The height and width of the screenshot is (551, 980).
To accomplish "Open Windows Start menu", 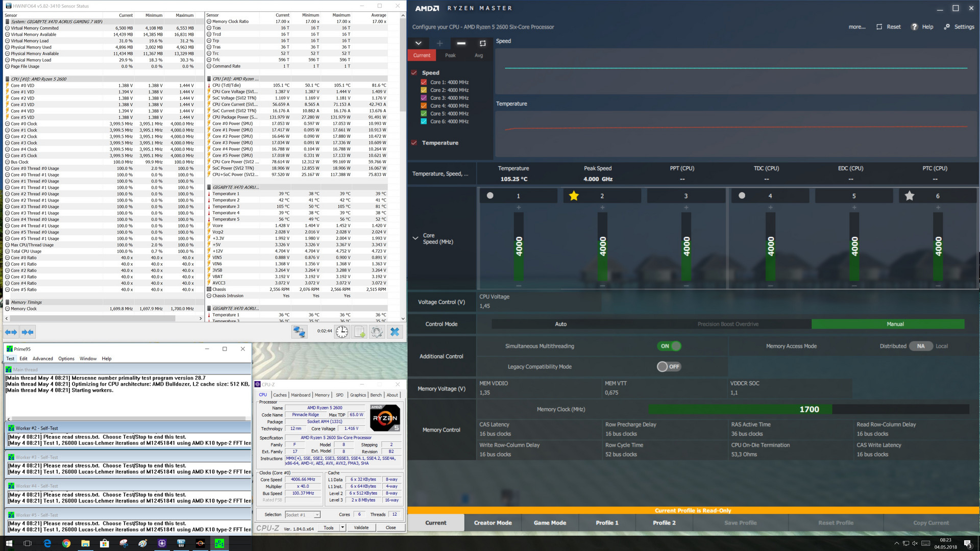I will [x=9, y=543].
